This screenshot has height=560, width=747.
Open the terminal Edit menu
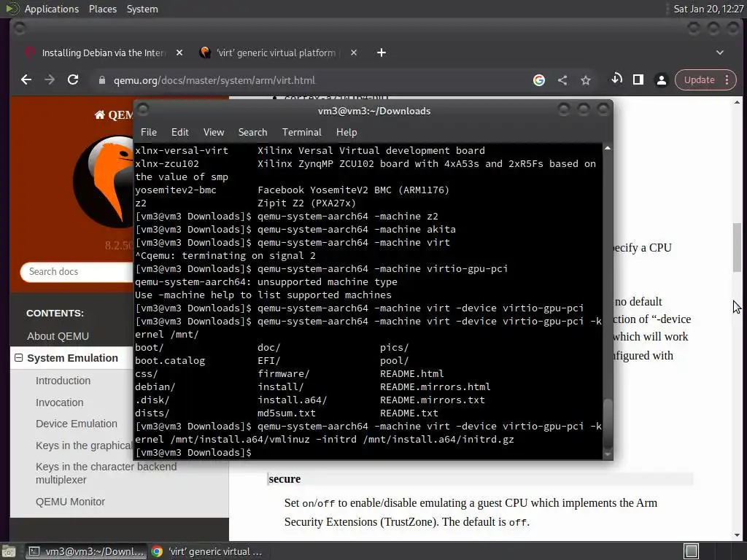click(x=179, y=133)
